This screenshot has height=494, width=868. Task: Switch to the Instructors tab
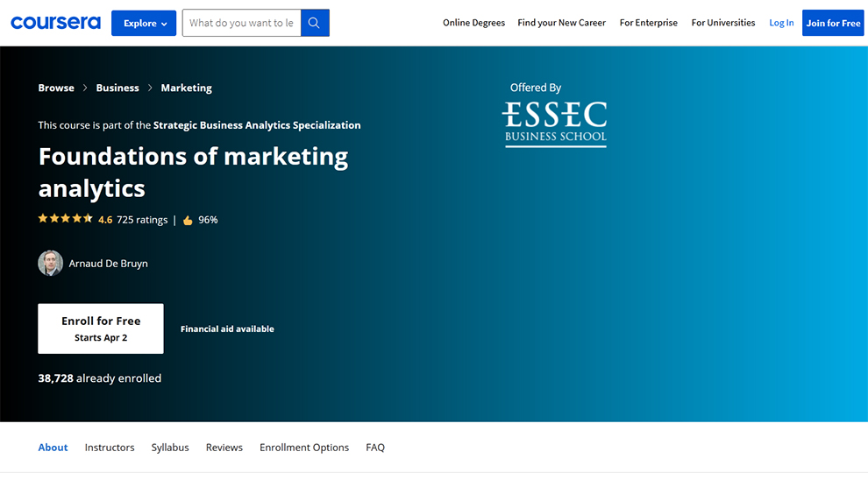pos(110,447)
